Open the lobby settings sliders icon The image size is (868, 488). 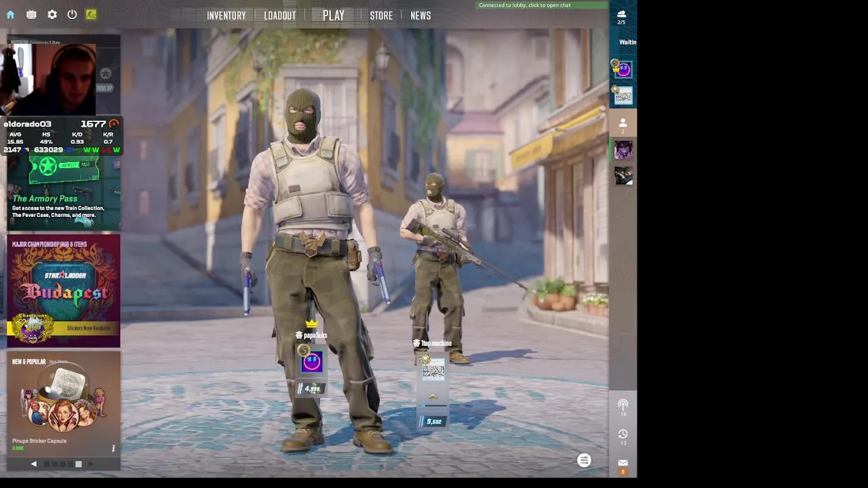point(584,461)
